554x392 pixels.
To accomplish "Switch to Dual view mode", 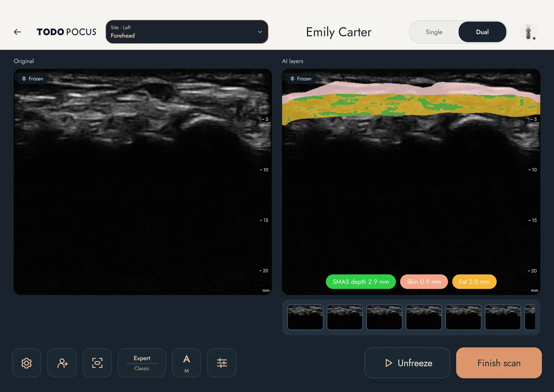I will (x=482, y=32).
